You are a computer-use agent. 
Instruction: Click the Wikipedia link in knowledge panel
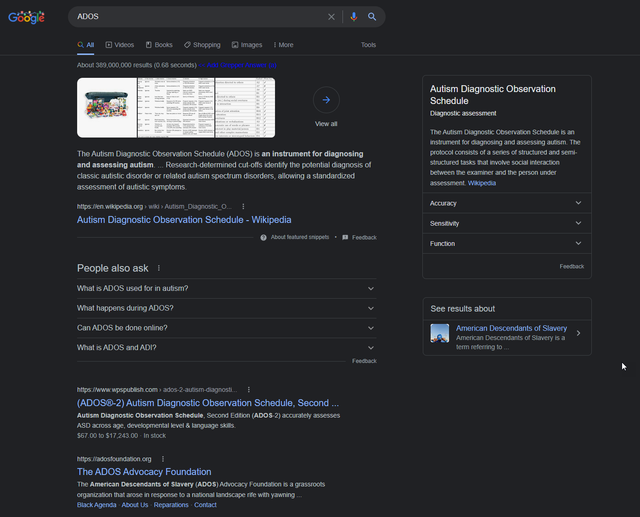point(482,183)
